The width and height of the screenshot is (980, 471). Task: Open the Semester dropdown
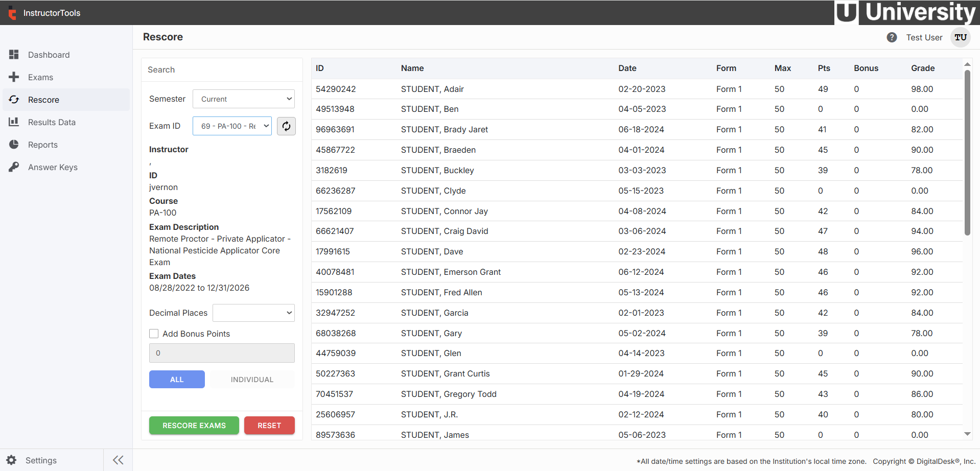pyautogui.click(x=244, y=99)
